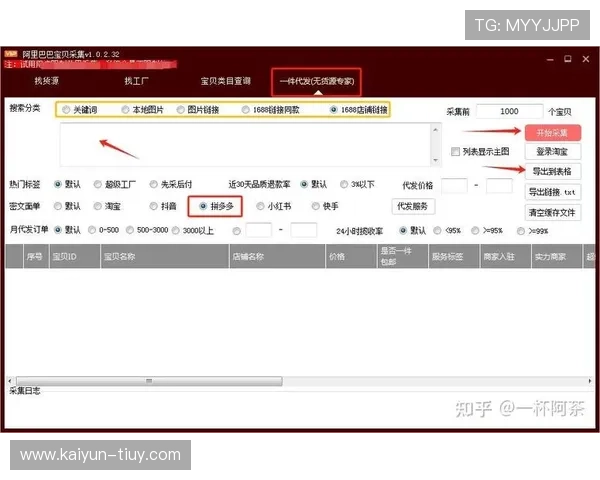Click the 是否一件包邮 column header
The width and height of the screenshot is (600, 480).
coord(403,256)
